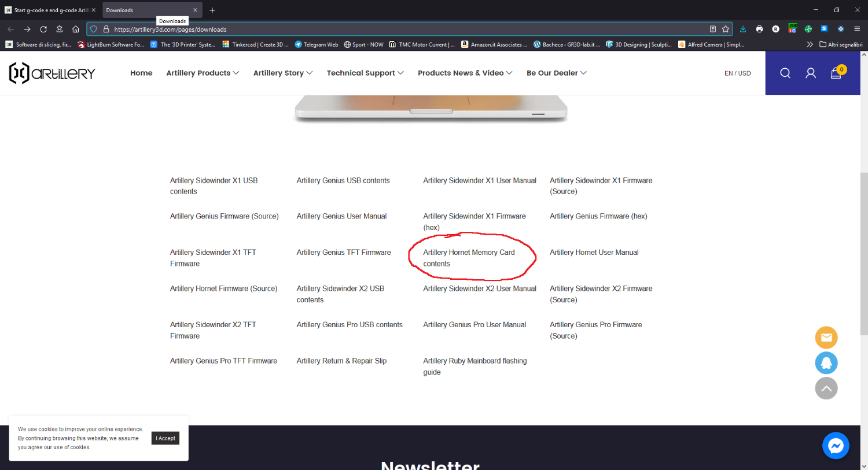This screenshot has width=868, height=470.
Task: Go back to previous page
Action: click(10, 29)
